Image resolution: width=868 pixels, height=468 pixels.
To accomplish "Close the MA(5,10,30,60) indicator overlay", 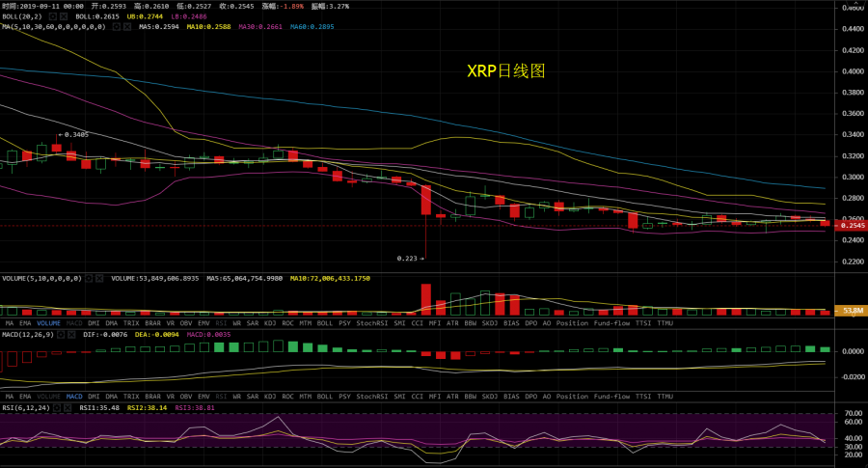I will click(x=127, y=27).
